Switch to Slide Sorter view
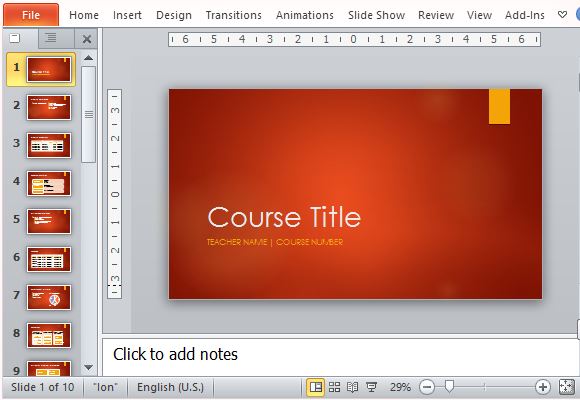 pyautogui.click(x=334, y=387)
